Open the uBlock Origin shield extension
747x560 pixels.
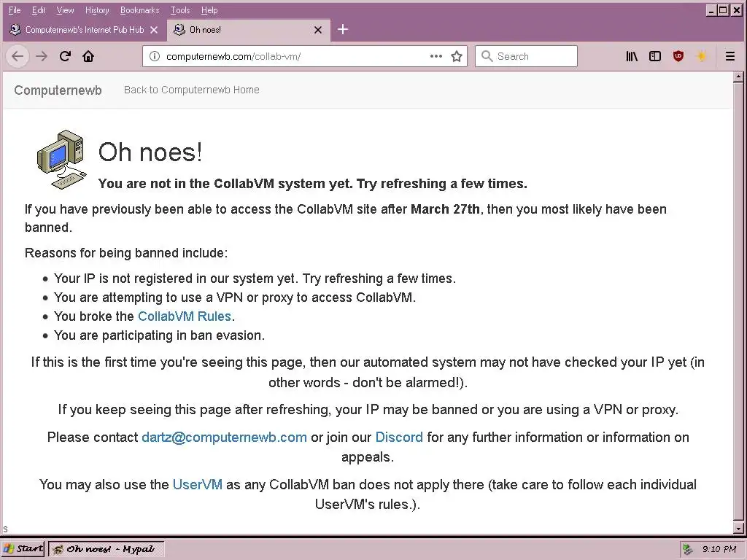coord(678,56)
